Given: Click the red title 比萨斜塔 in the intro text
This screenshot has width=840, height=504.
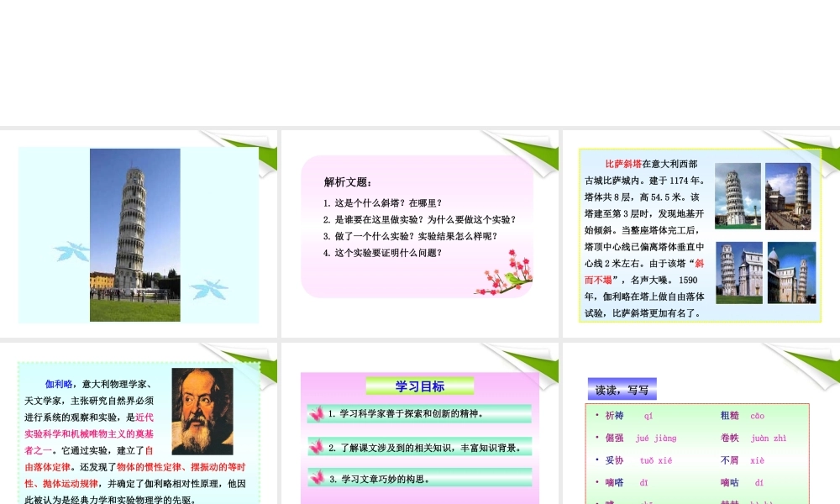Looking at the screenshot, I should point(623,164).
